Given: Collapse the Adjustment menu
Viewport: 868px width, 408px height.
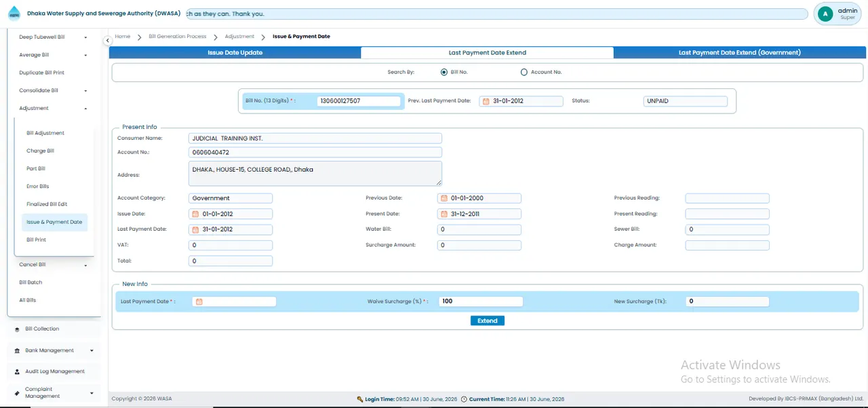Looking at the screenshot, I should coord(85,109).
